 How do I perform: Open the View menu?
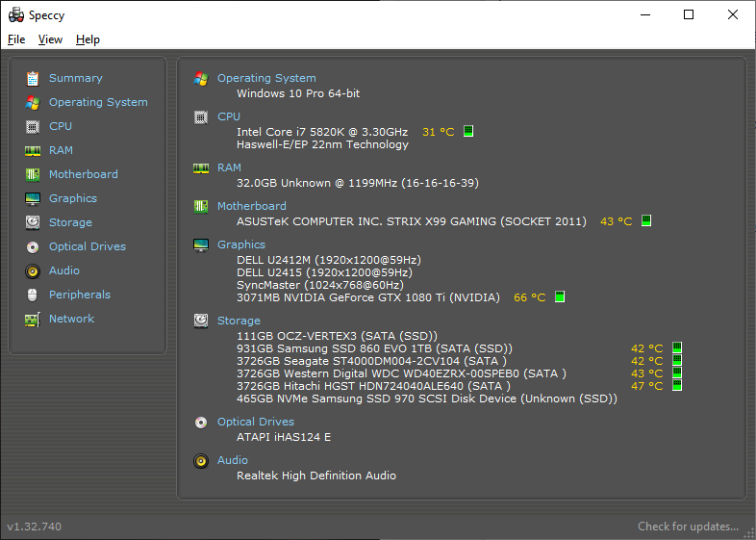click(x=50, y=39)
